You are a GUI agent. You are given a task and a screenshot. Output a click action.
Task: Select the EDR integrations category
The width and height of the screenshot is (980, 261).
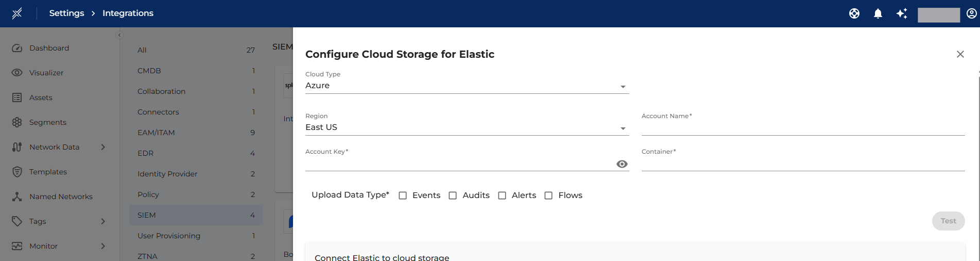tap(146, 153)
